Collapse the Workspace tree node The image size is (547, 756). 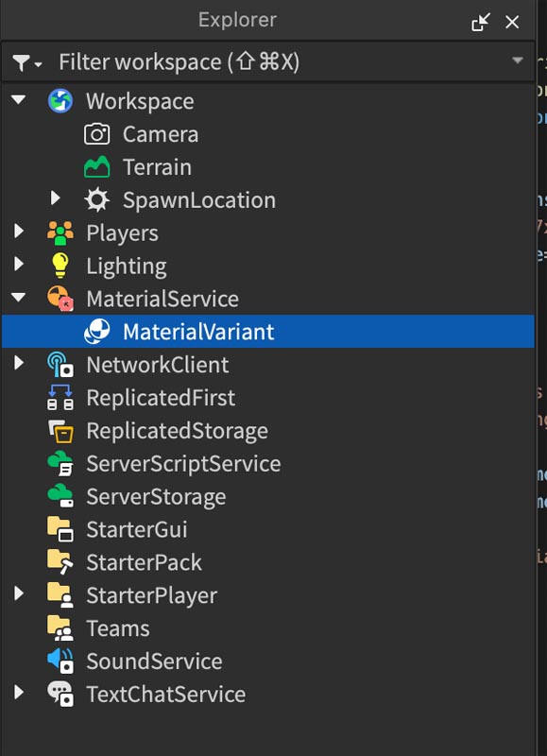pyautogui.click(x=19, y=100)
